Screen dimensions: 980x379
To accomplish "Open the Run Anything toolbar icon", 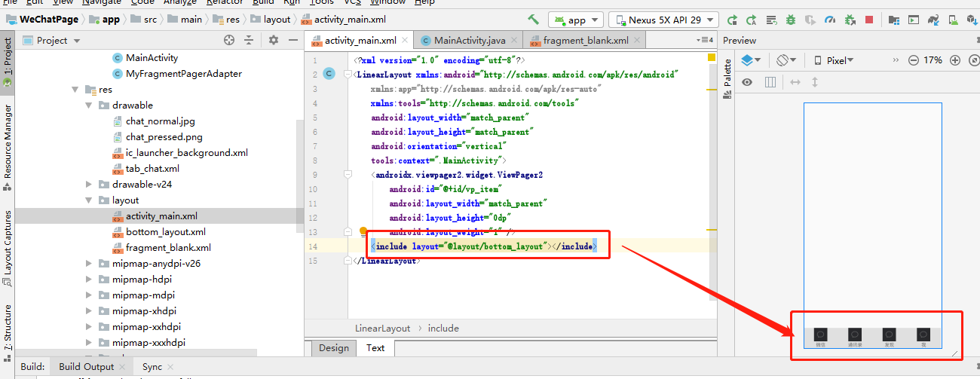I will pyautogui.click(x=913, y=20).
